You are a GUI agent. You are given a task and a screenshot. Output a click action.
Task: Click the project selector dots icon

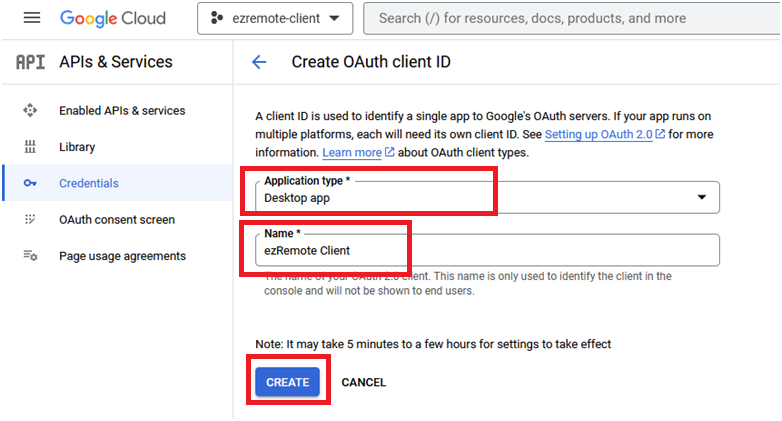coord(217,18)
